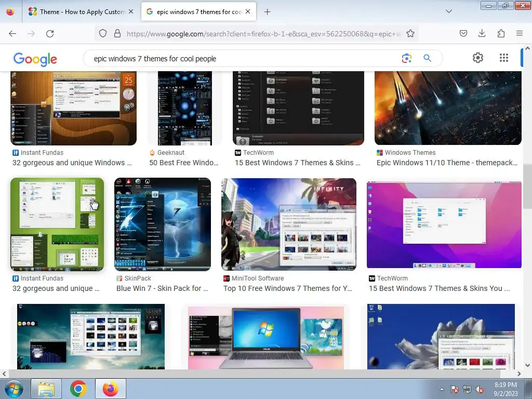Viewport: 532px width, 399px height.
Task: Open the wooden desktop theme thumbnail
Action: click(x=74, y=108)
